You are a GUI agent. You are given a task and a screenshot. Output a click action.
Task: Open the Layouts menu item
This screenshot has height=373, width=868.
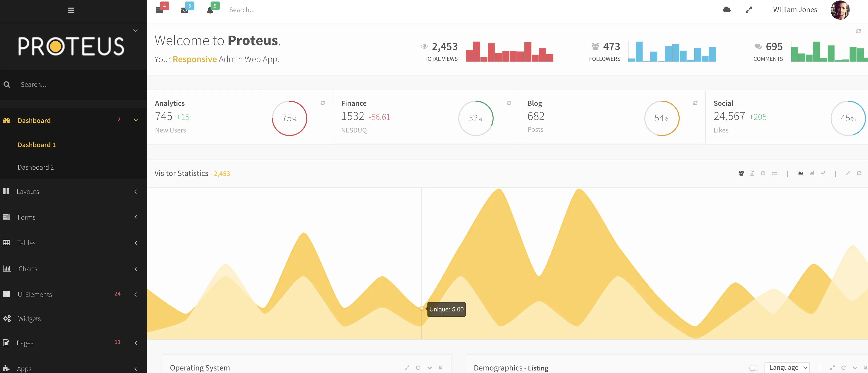[28, 191]
